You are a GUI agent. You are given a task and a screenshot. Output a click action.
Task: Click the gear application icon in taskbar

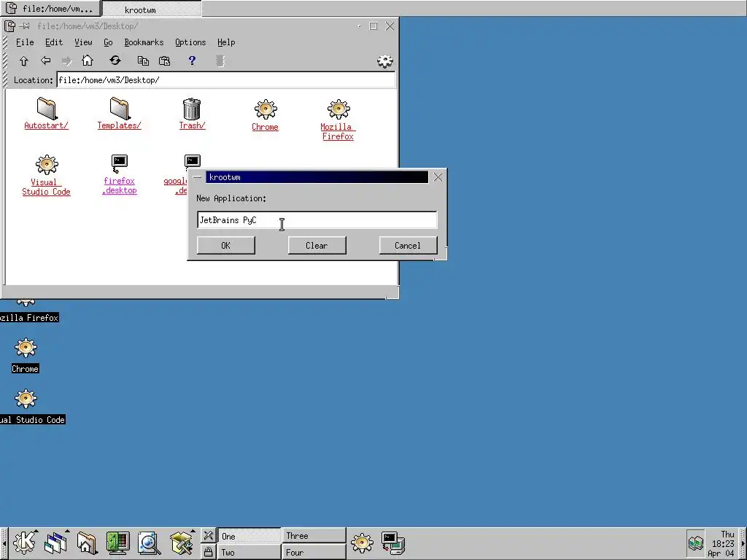pos(362,542)
